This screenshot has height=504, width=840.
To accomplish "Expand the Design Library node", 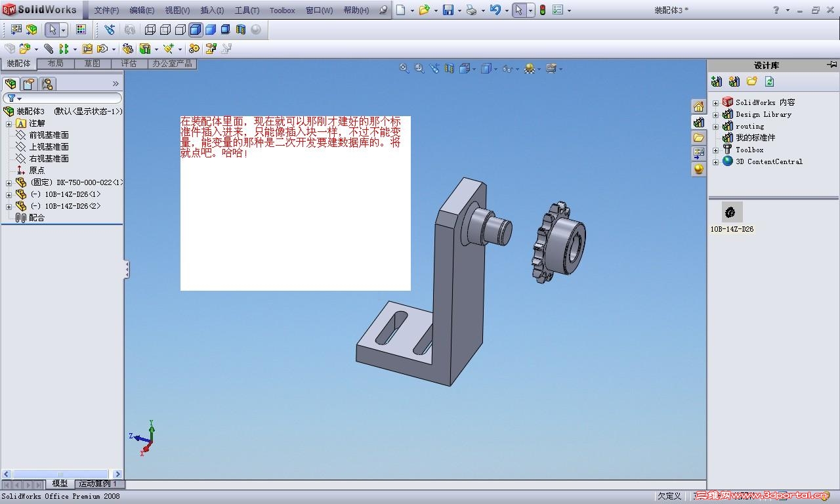I will [x=716, y=114].
